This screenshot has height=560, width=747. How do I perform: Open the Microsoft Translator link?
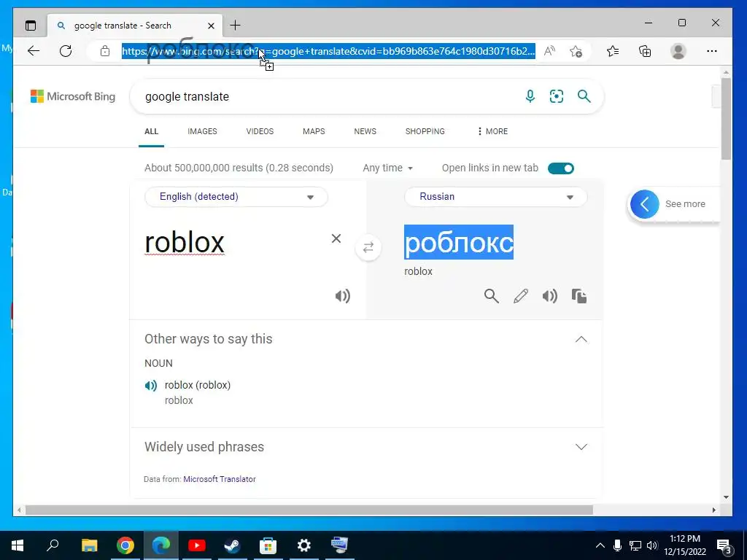220,479
